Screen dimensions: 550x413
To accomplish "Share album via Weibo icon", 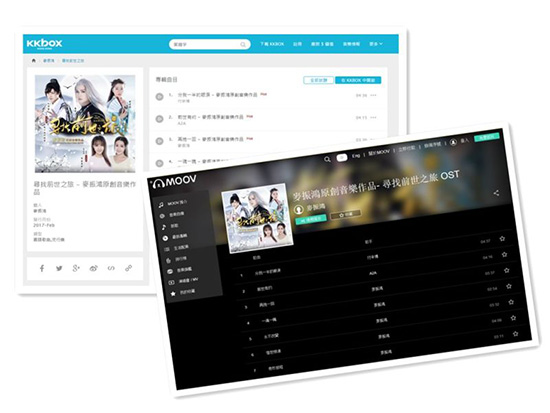I will [93, 268].
